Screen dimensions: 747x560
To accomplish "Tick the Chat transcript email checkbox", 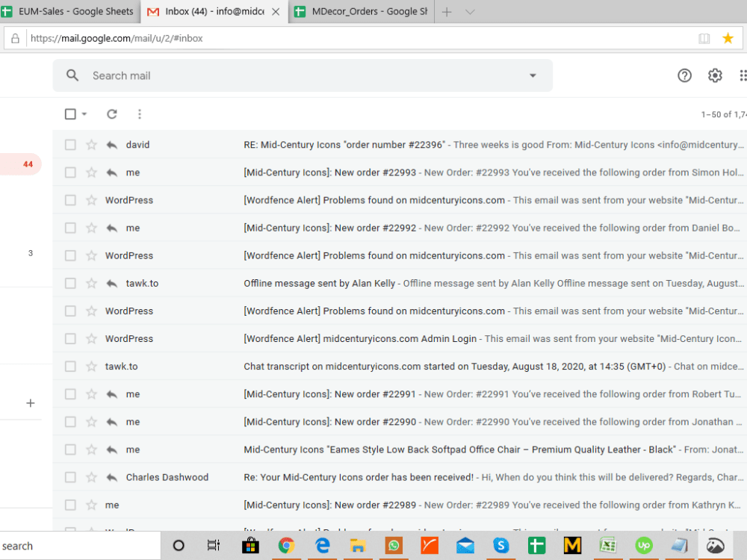I will [70, 366].
